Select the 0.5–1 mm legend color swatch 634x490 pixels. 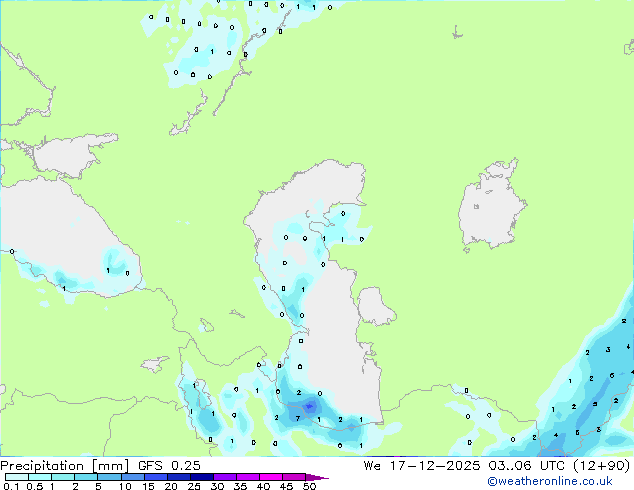(40, 477)
